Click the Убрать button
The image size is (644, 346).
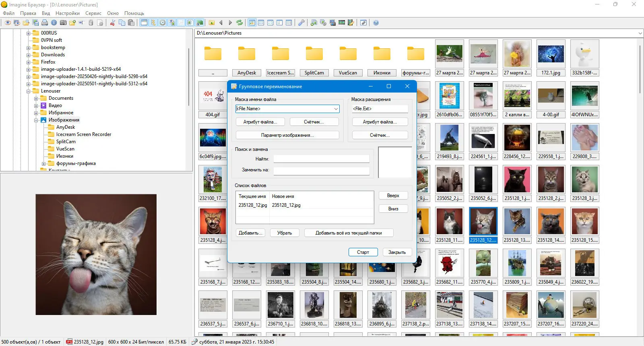click(285, 233)
